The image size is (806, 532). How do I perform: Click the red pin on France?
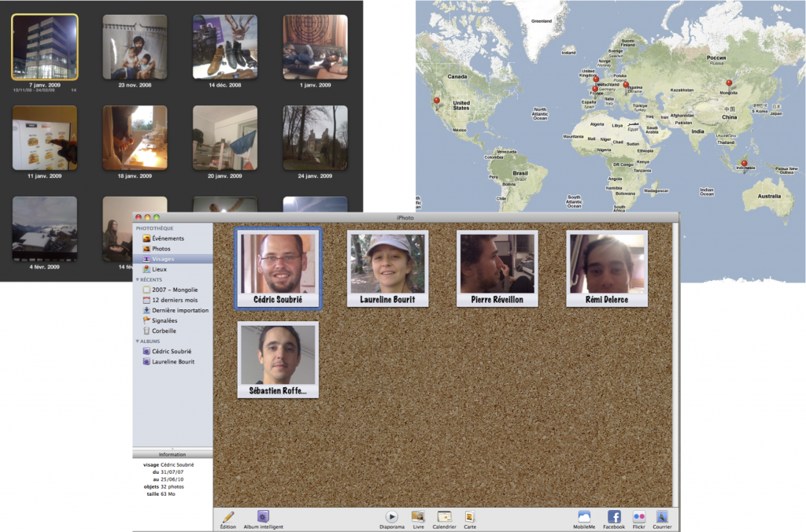[595, 90]
